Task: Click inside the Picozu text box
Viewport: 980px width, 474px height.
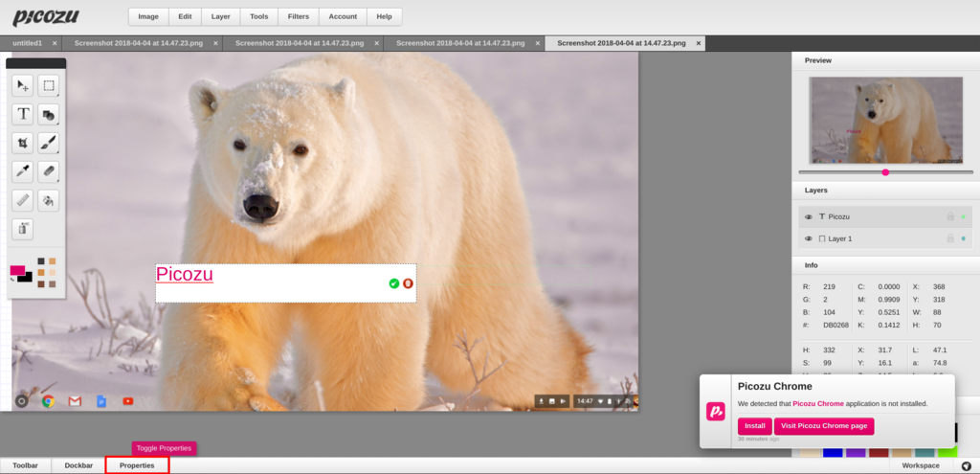Action: [x=285, y=283]
